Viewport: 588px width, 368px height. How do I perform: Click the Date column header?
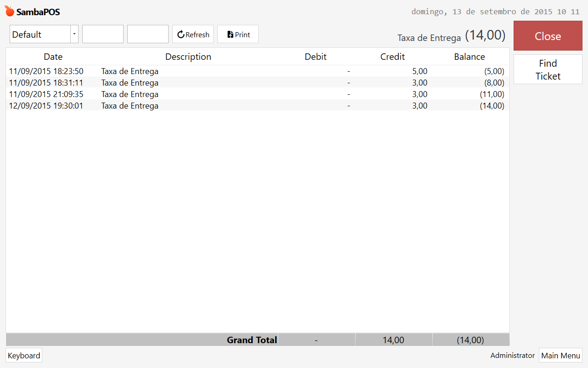[53, 57]
